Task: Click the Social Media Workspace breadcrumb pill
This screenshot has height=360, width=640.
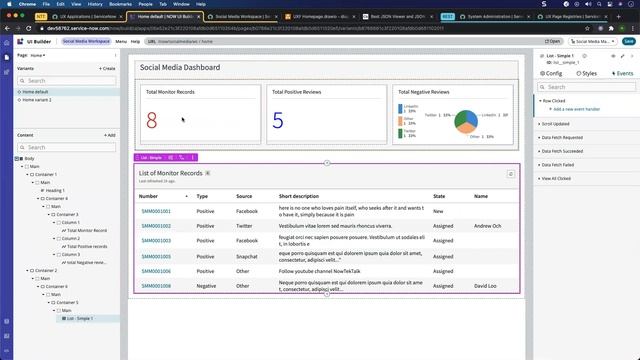Action: click(x=86, y=41)
